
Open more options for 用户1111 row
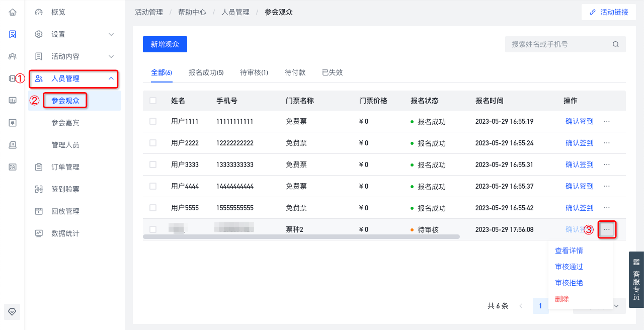tap(607, 121)
